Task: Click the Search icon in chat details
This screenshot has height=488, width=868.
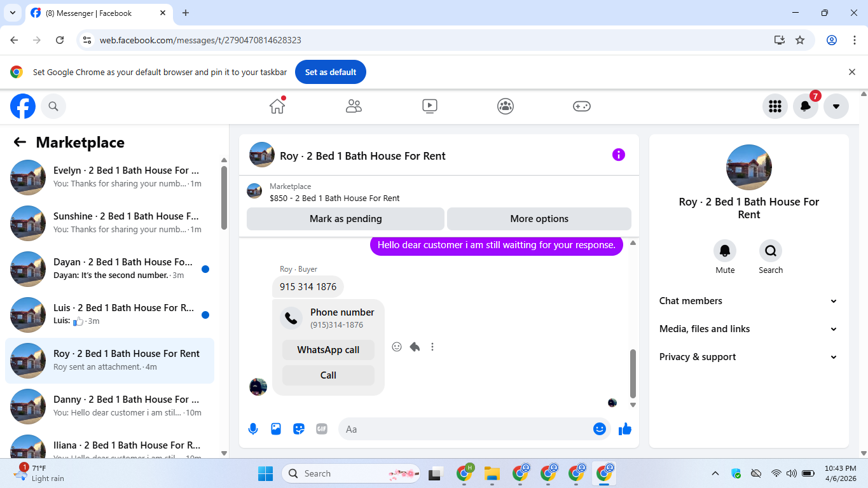Action: pos(771,251)
